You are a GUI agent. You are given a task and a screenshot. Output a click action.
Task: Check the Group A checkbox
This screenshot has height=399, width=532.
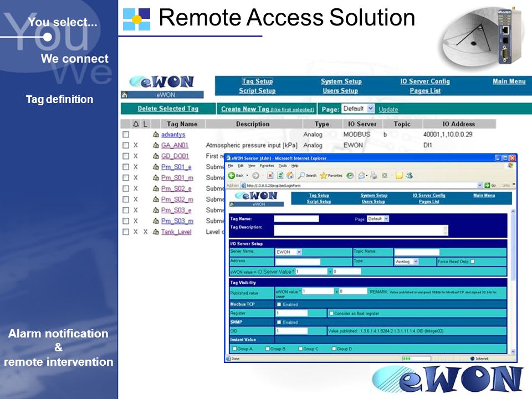[x=234, y=349]
